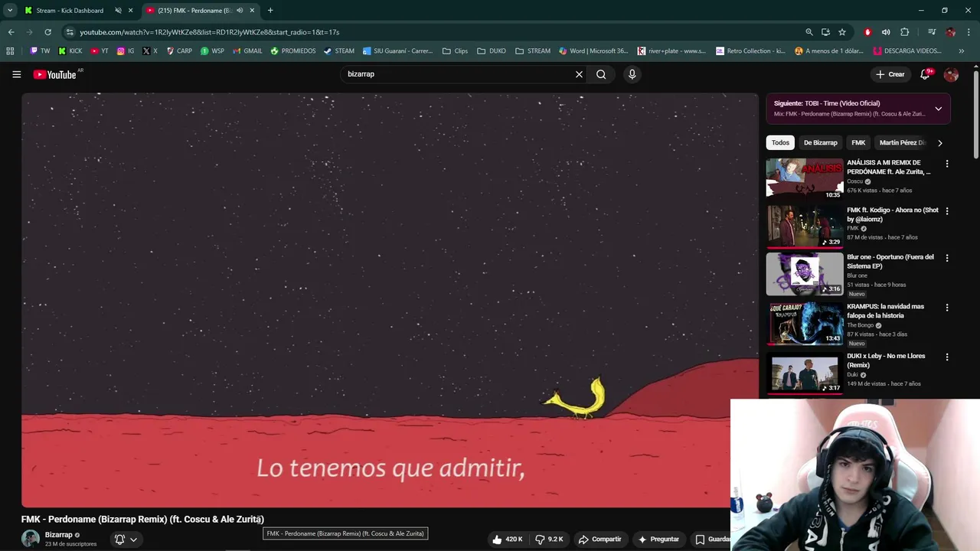Click the Crear button
This screenshot has width=980, height=551.
(x=890, y=74)
